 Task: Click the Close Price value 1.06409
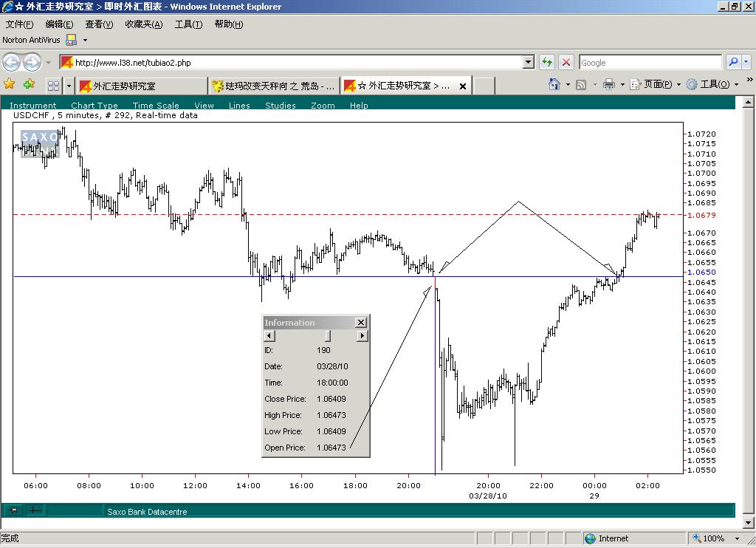[x=331, y=399]
